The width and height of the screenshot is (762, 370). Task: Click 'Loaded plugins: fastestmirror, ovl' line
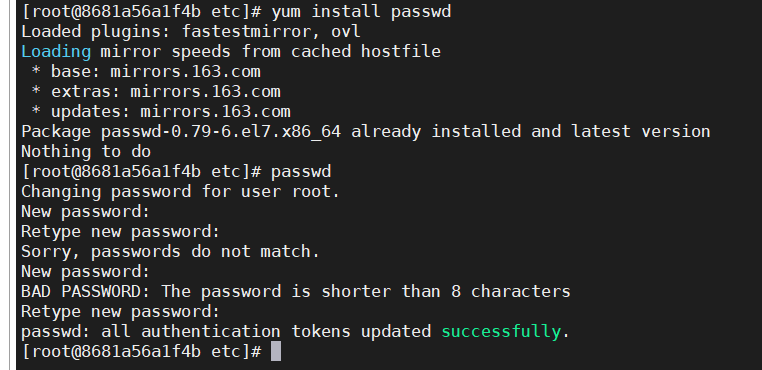click(191, 32)
